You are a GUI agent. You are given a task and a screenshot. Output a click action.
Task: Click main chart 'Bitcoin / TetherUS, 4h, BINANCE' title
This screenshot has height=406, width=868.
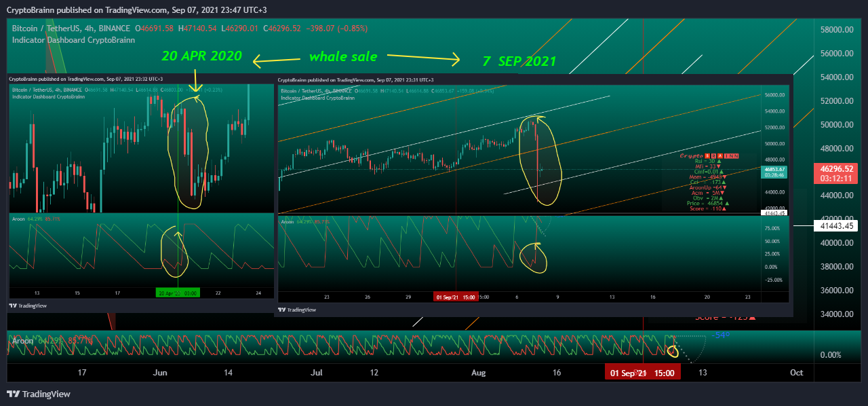(71, 29)
